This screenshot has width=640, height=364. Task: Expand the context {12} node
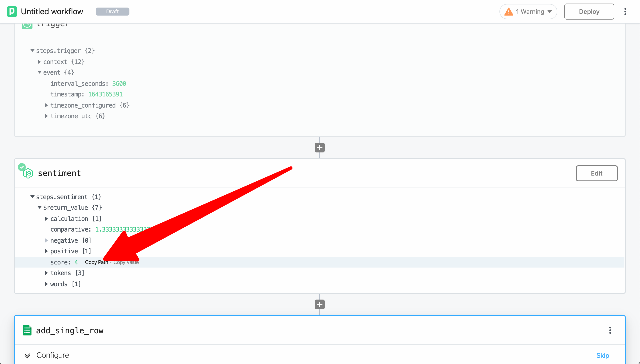point(39,62)
